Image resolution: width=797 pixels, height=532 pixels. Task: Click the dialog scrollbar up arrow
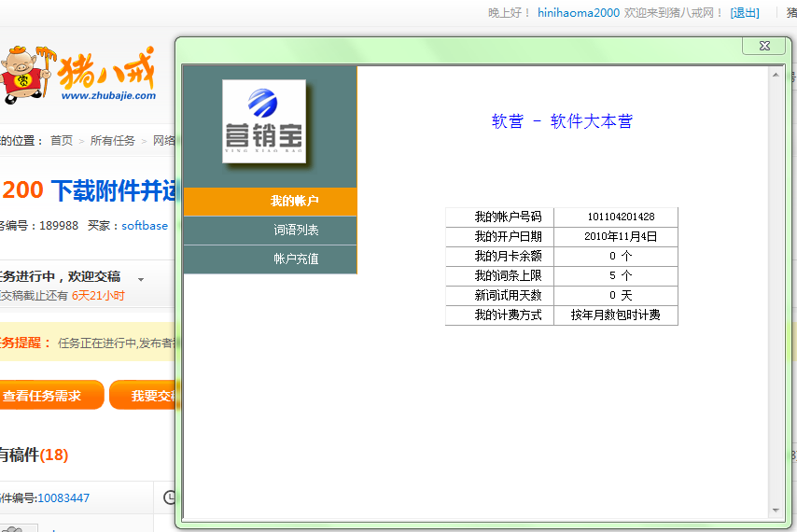pos(776,75)
